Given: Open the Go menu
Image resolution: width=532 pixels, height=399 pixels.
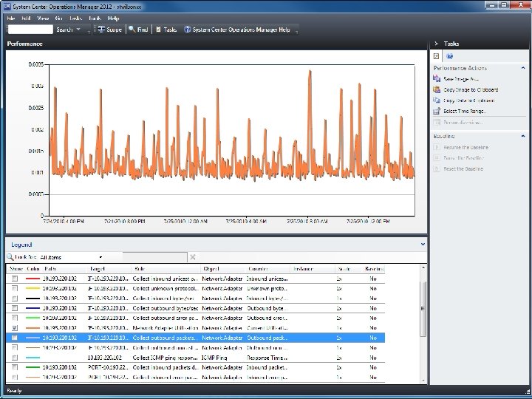Looking at the screenshot, I should click(x=58, y=18).
